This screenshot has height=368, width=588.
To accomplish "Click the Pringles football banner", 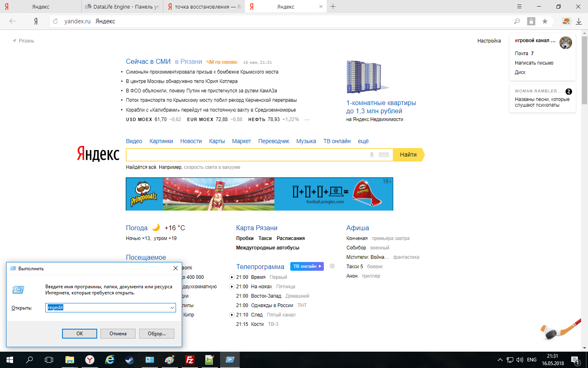I will pos(259,194).
